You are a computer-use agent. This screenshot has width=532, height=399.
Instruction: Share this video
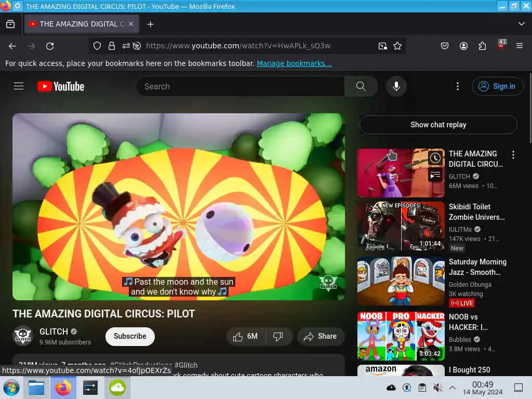point(320,336)
